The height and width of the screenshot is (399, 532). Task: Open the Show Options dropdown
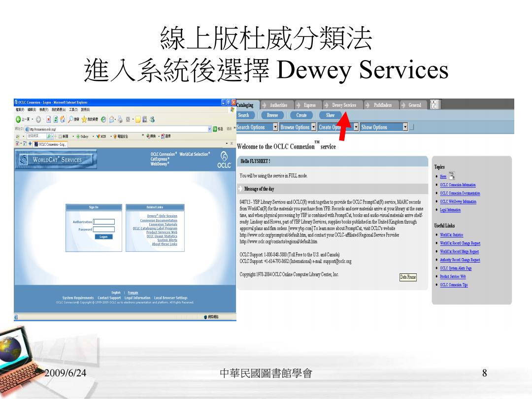(x=384, y=127)
